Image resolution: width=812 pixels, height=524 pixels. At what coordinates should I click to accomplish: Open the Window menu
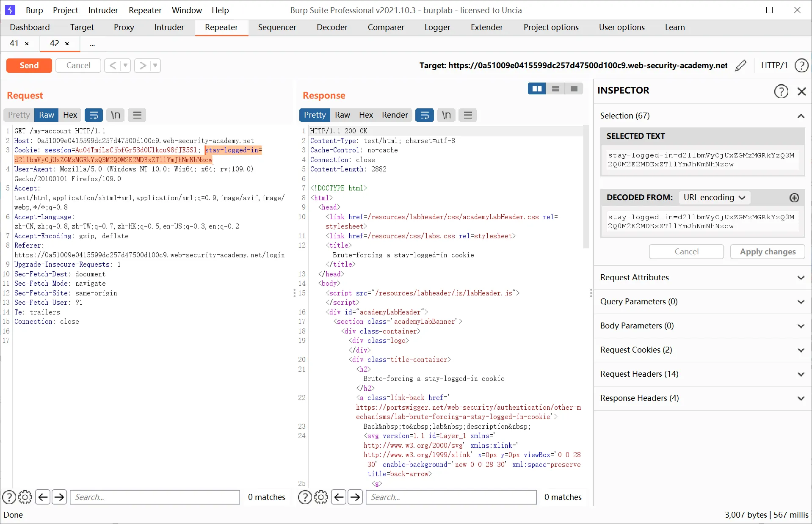coord(187,10)
